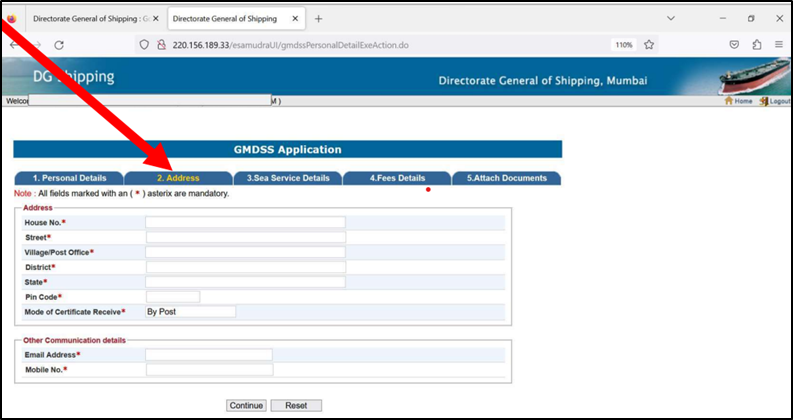793x420 pixels.
Task: Open the browser extensions icon
Action: tap(757, 45)
